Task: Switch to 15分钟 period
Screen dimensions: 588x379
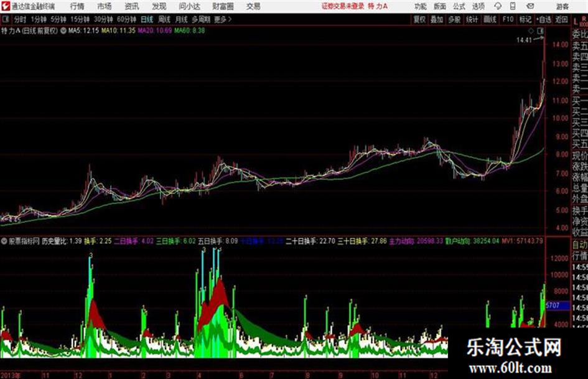Action: tap(80, 19)
